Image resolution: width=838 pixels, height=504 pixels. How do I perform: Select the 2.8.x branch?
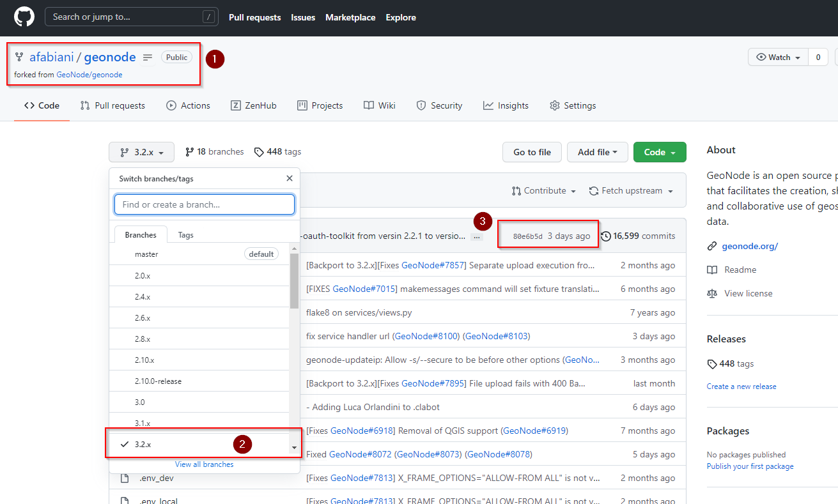[199, 339]
